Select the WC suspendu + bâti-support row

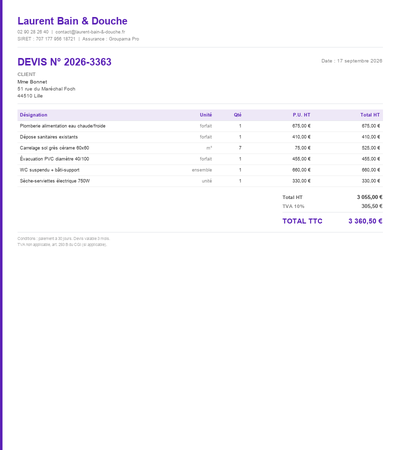(200, 170)
